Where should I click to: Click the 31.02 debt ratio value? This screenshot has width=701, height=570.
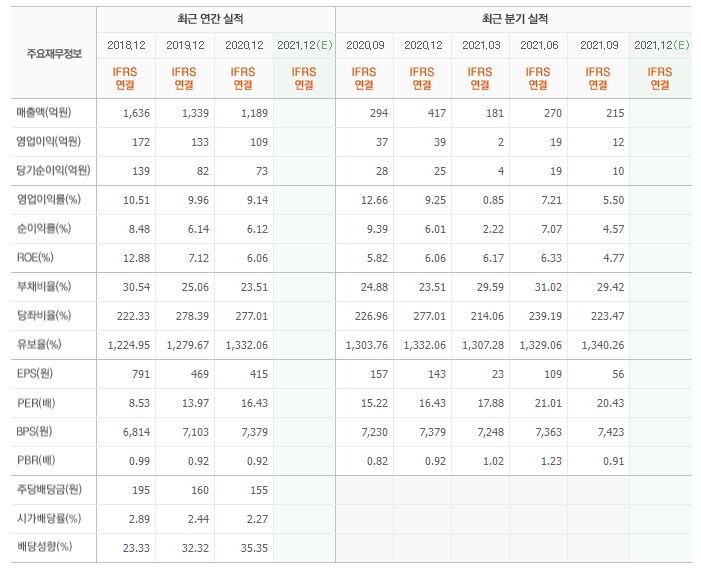pyautogui.click(x=549, y=287)
